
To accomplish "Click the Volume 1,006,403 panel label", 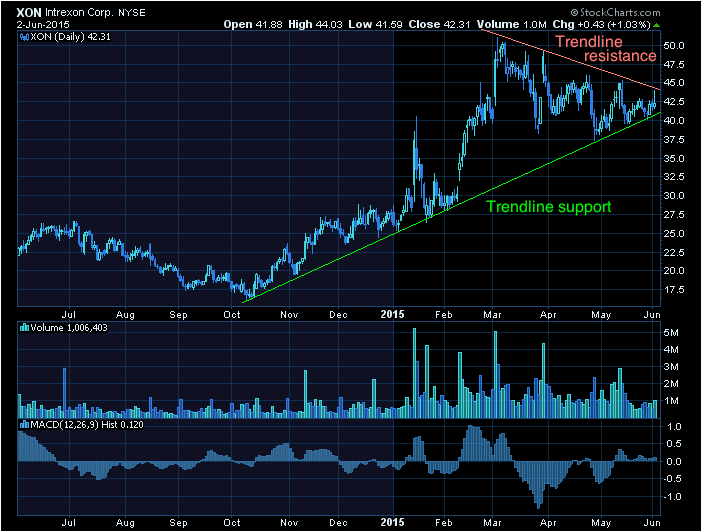I will tap(69, 328).
